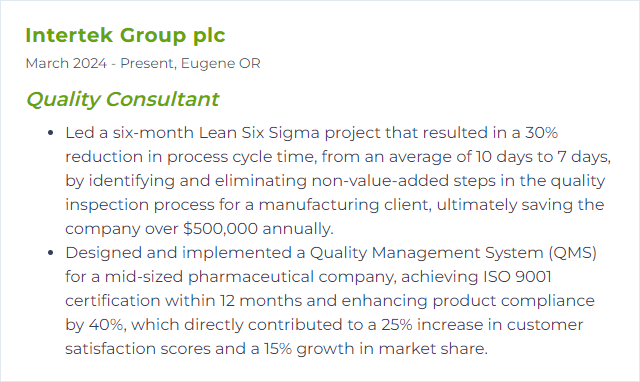
Task: Click the 15% growth in market share
Action: coord(375,349)
